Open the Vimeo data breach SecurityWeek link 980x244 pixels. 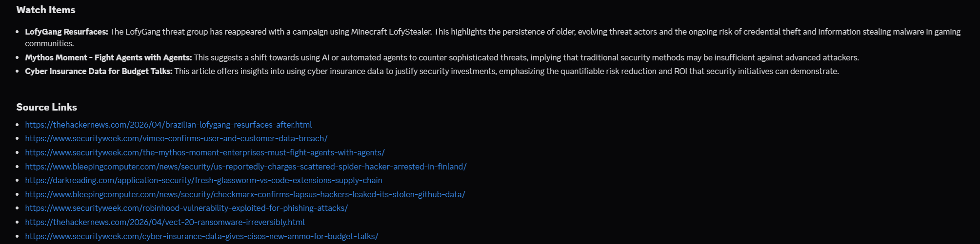point(176,138)
